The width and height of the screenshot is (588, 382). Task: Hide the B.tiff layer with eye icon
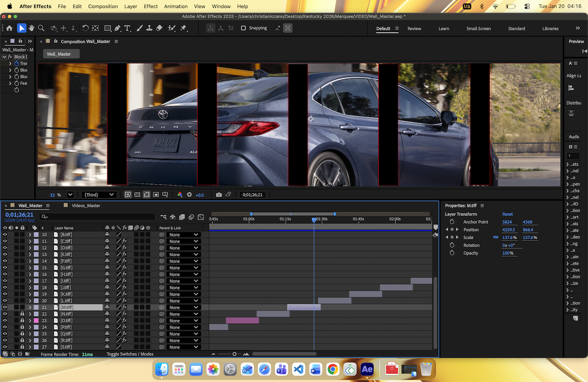[5, 234]
